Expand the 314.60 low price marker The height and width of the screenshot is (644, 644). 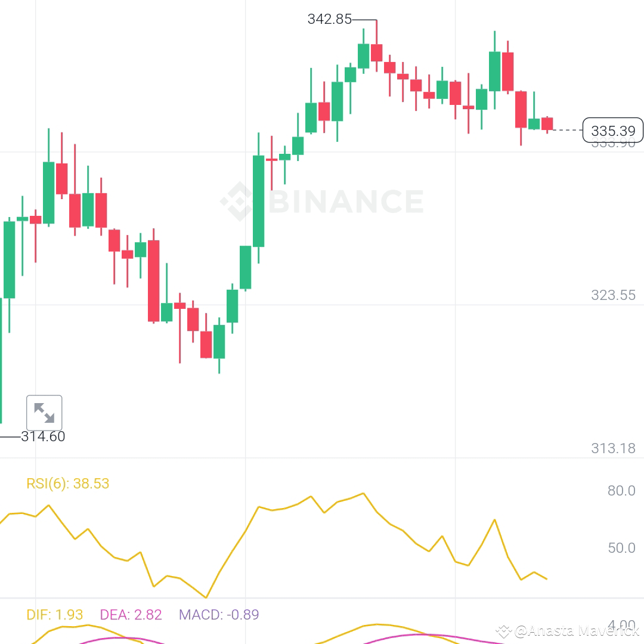click(x=43, y=436)
